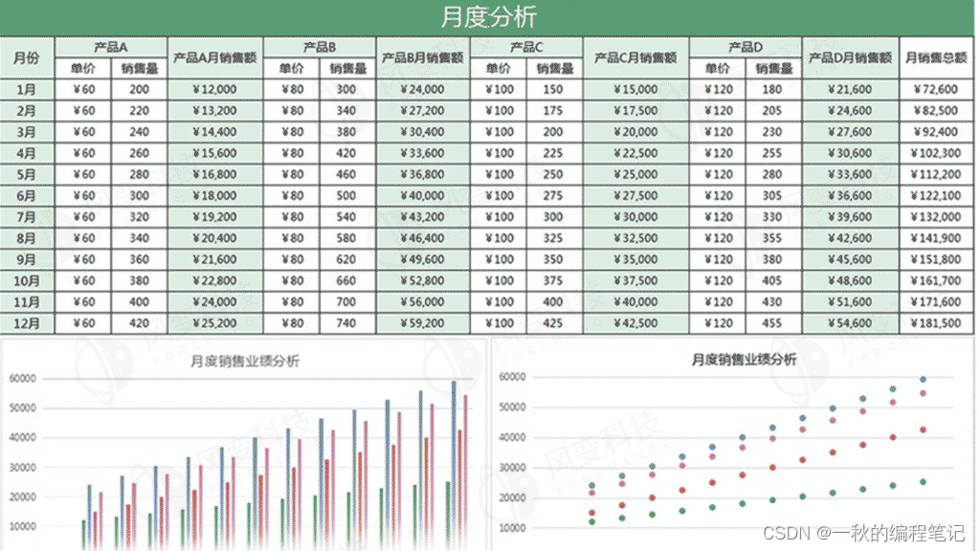980x551 pixels.
Task: Select 单价 header under 产品C
Action: coord(498,69)
